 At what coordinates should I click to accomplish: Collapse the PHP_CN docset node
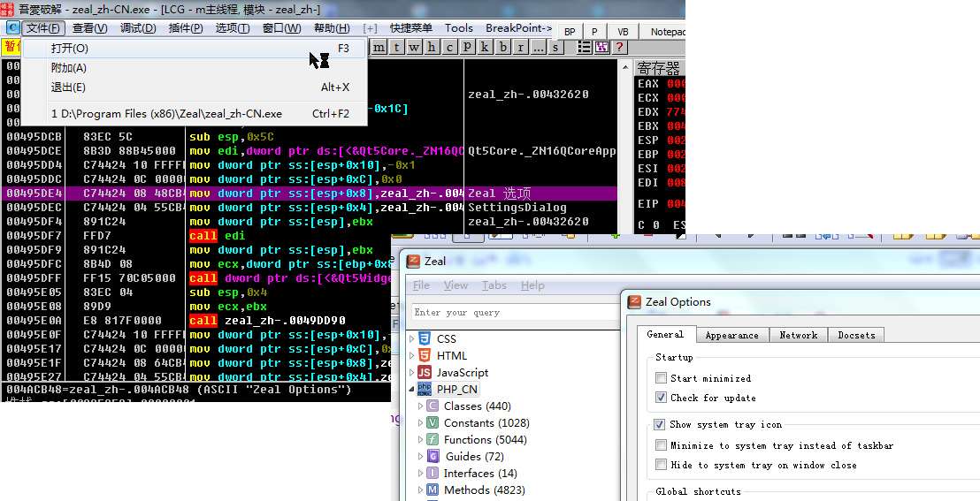click(x=411, y=390)
